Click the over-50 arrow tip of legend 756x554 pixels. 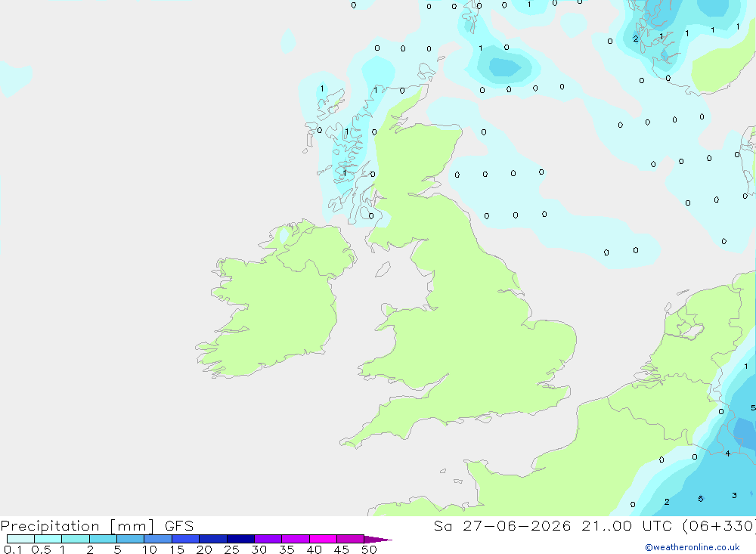point(377,540)
